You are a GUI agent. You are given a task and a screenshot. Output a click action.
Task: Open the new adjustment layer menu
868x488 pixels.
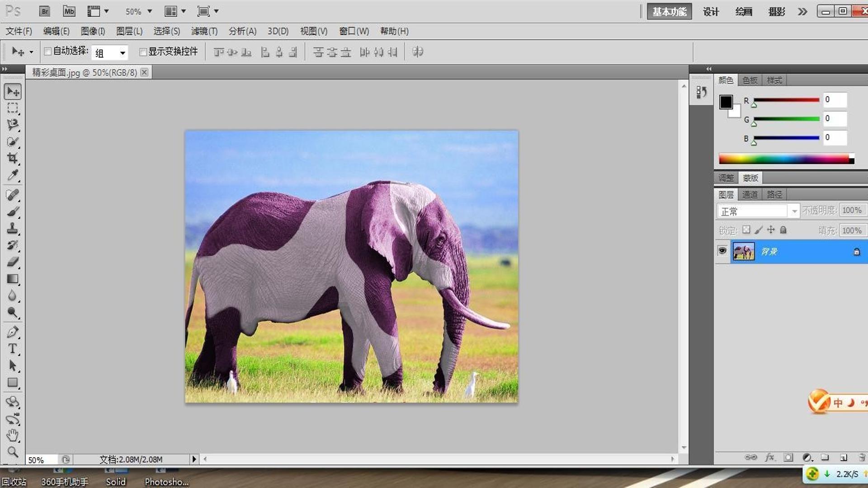pos(808,457)
